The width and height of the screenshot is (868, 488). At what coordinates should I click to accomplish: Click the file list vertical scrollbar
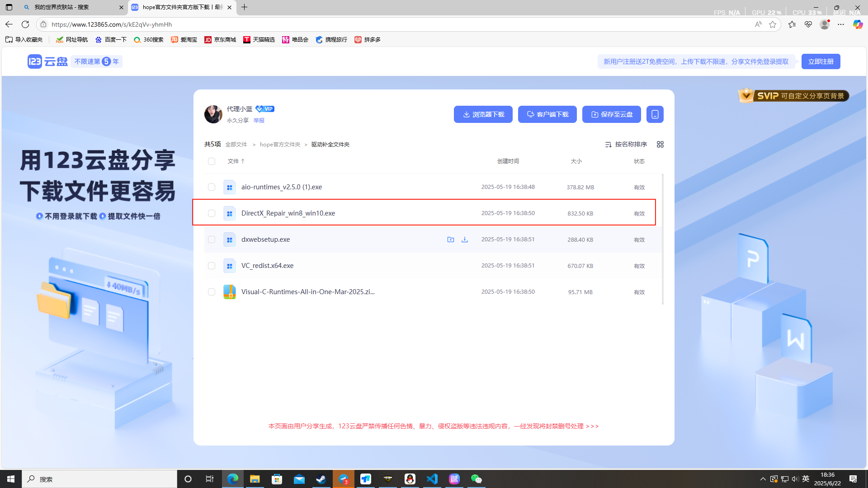point(663,239)
